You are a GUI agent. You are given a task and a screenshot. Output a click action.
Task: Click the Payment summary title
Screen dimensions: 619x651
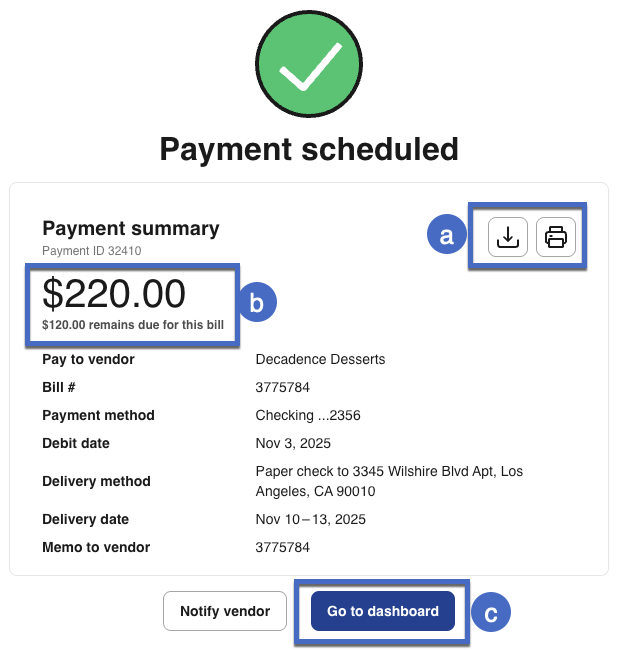tap(130, 228)
